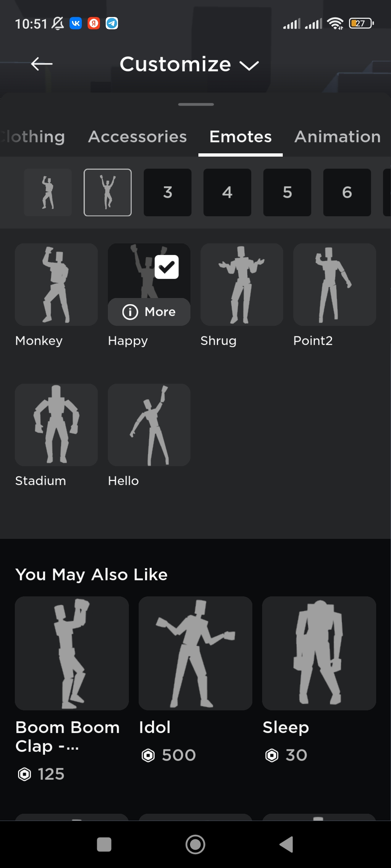Open More info for Happy emote
This screenshot has width=391, height=868.
tap(149, 312)
